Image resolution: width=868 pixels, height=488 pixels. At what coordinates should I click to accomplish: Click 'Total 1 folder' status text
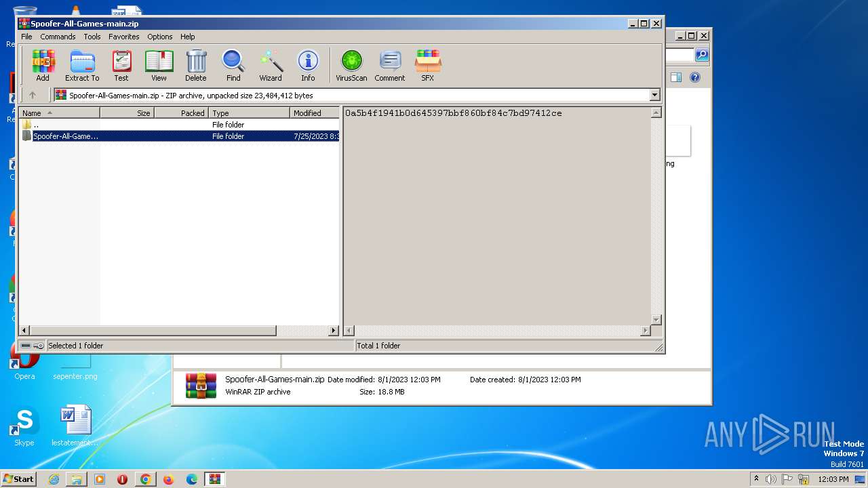[x=378, y=346]
